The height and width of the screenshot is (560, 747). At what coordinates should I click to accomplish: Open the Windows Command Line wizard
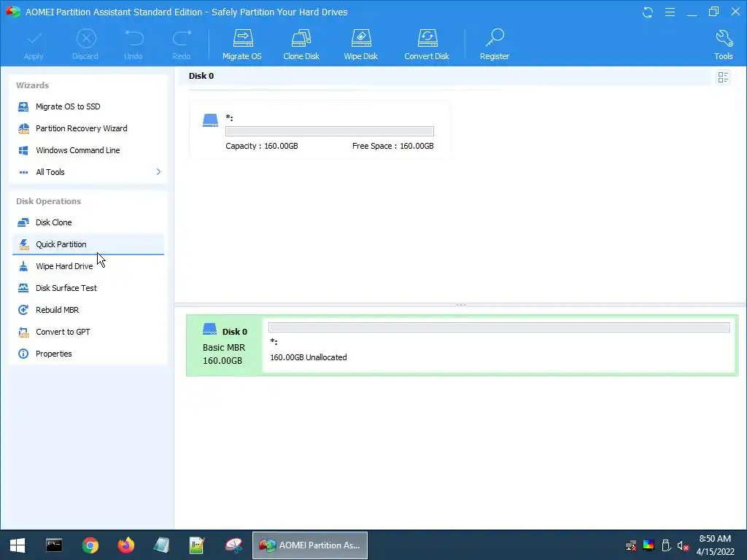click(x=88, y=150)
